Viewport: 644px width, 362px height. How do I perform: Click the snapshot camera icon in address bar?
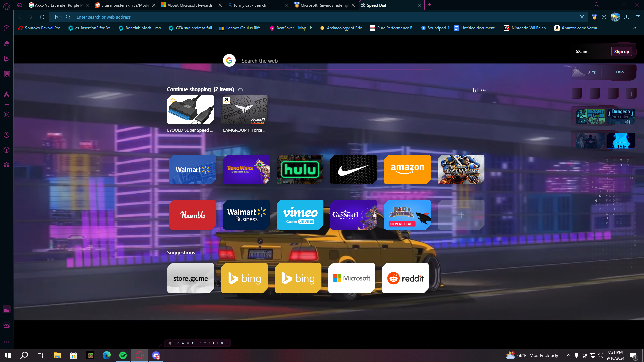point(582,17)
